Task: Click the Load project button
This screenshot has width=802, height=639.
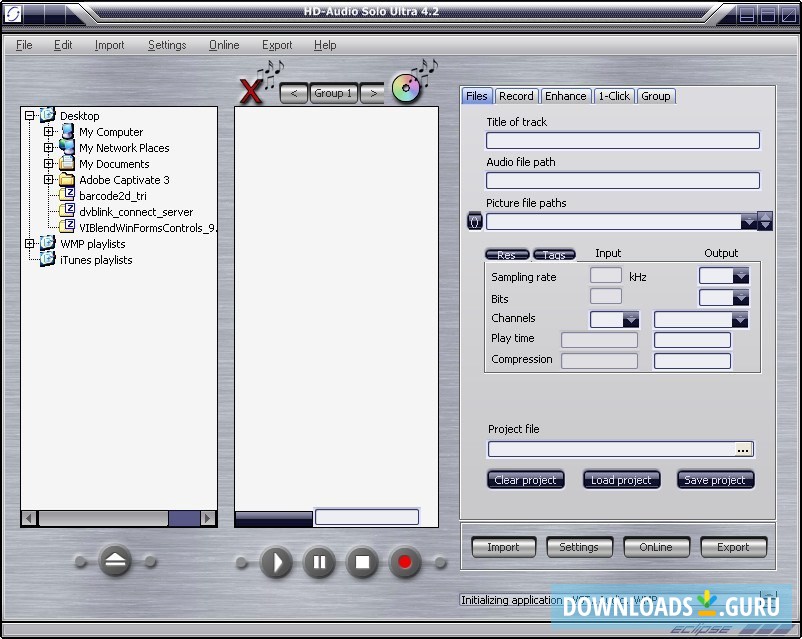Action: point(621,480)
